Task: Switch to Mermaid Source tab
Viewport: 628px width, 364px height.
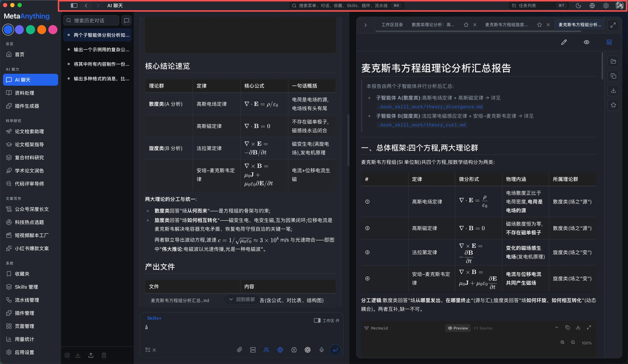Action: (483, 328)
